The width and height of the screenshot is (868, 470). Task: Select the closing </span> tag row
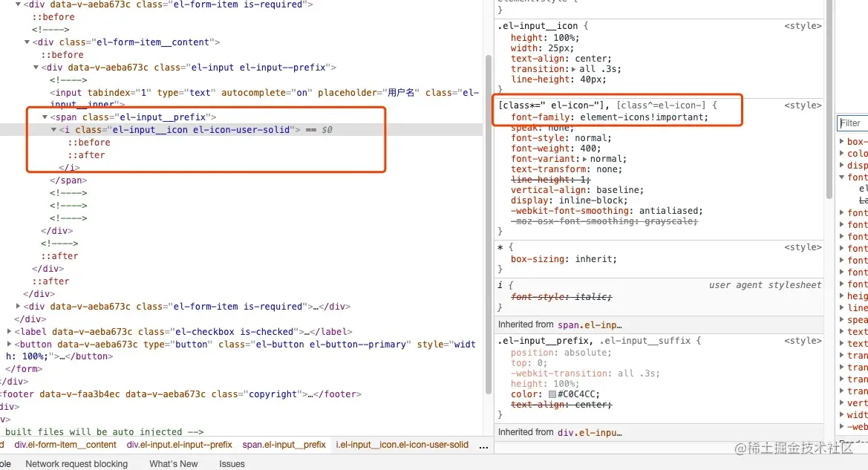click(68, 180)
